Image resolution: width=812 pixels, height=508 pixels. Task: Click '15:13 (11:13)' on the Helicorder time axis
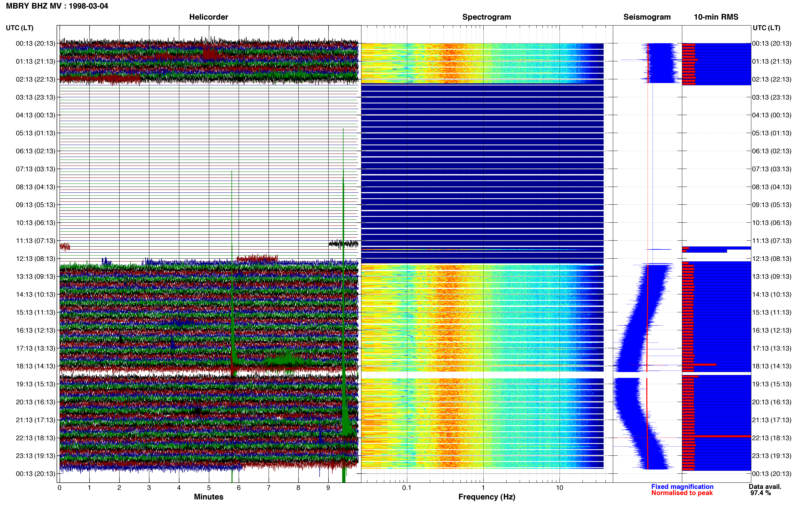35,313
